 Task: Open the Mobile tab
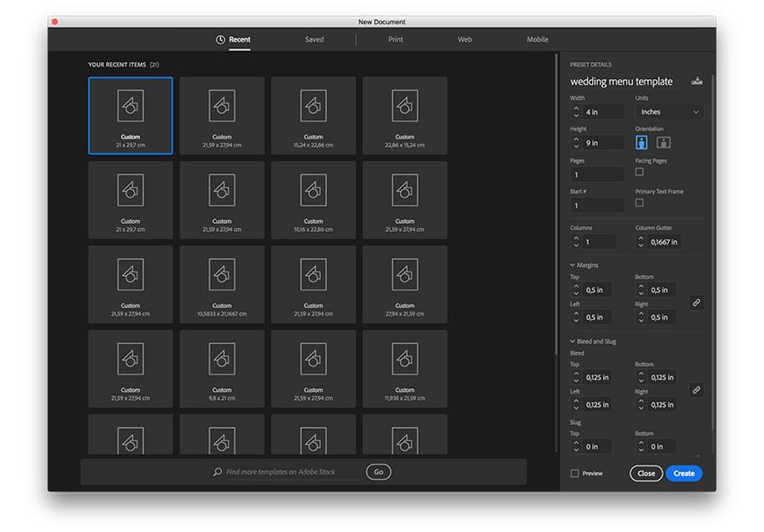pos(537,40)
